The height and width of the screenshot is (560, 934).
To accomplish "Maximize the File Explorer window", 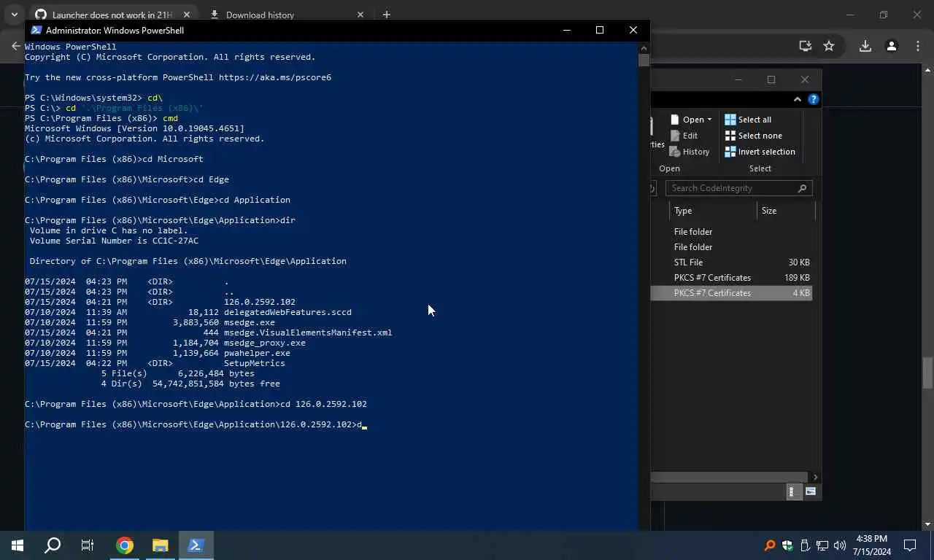I will 771,79.
